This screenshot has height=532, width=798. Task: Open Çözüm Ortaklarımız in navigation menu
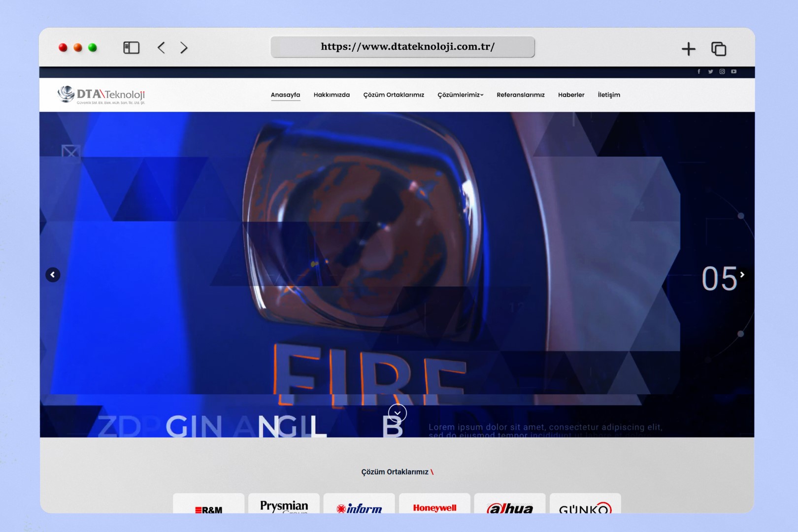click(394, 95)
